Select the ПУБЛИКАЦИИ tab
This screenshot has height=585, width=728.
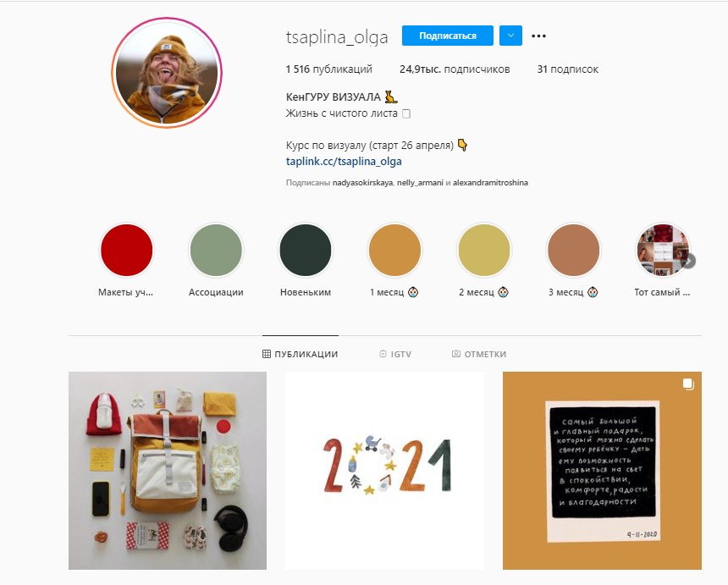pos(300,354)
